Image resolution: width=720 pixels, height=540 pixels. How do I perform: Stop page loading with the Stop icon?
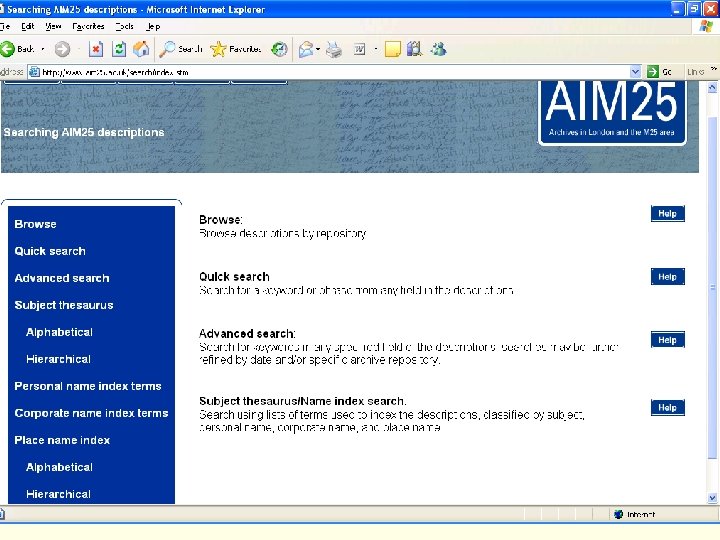[x=96, y=49]
